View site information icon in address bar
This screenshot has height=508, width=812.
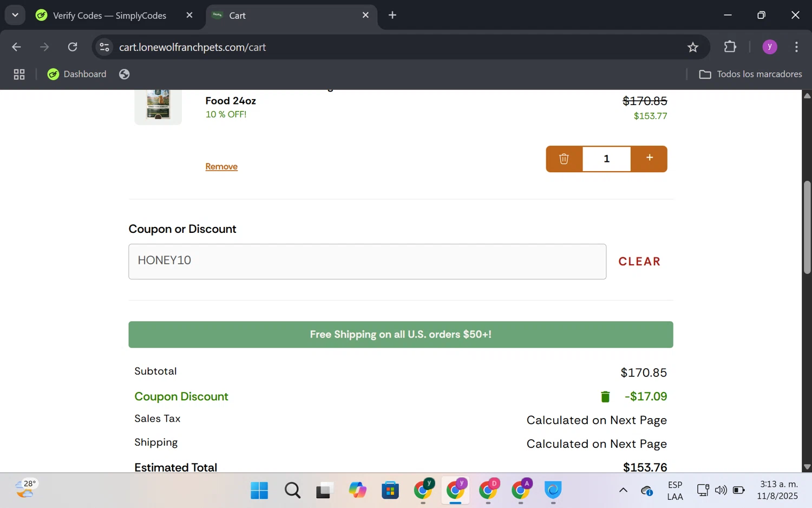tap(104, 47)
